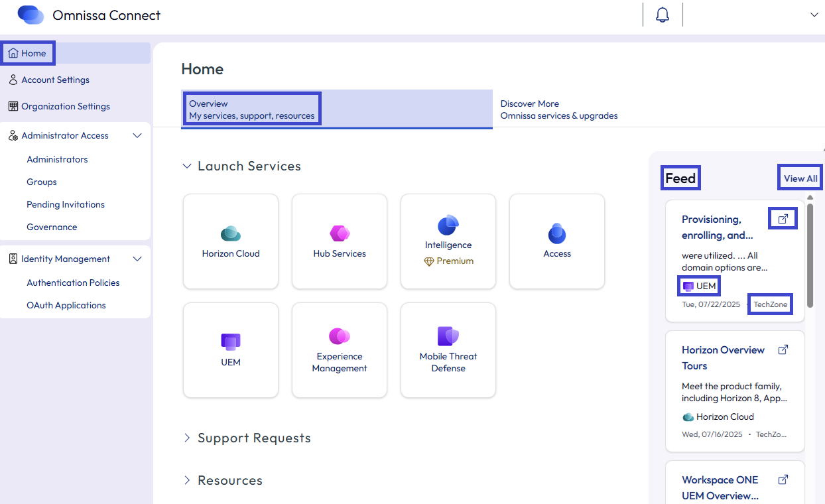Switch to the Discover More tab
This screenshot has height=504, width=825.
pos(559,109)
